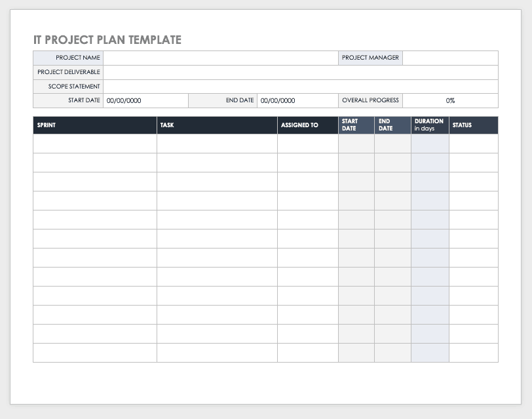This screenshot has height=419, width=532.
Task: Select the first row DURATION cell
Action: [429, 144]
